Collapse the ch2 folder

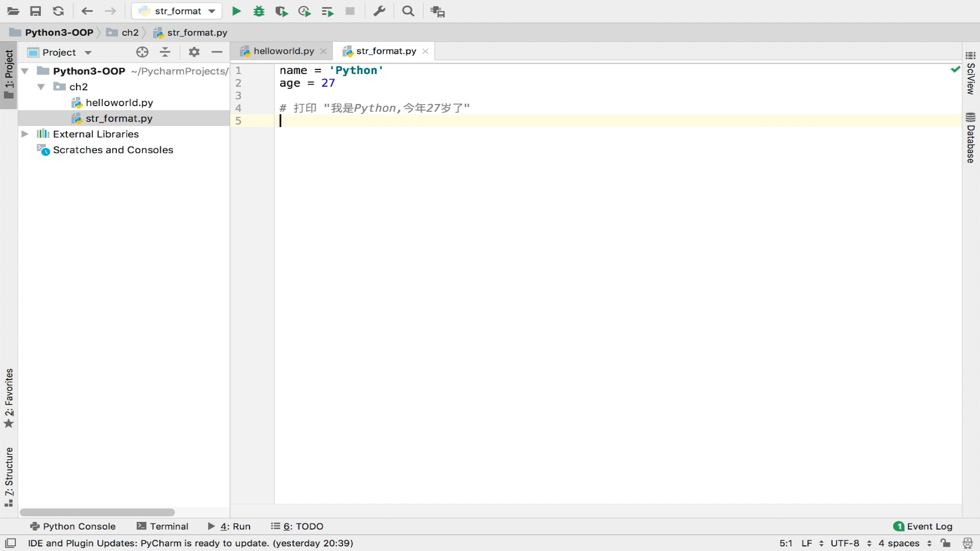click(x=41, y=87)
